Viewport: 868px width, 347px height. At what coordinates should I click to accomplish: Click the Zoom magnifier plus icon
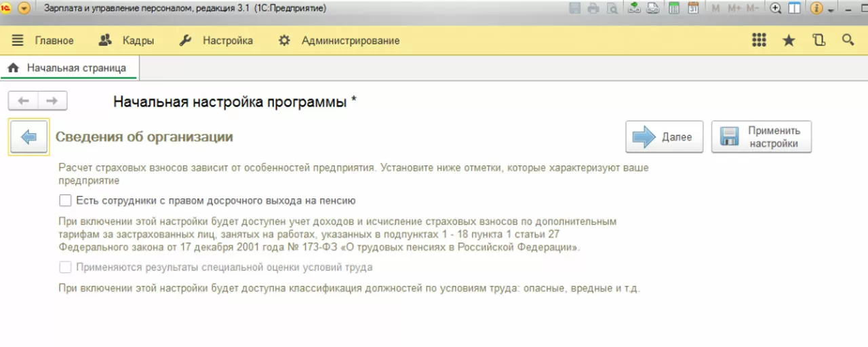coord(776,9)
